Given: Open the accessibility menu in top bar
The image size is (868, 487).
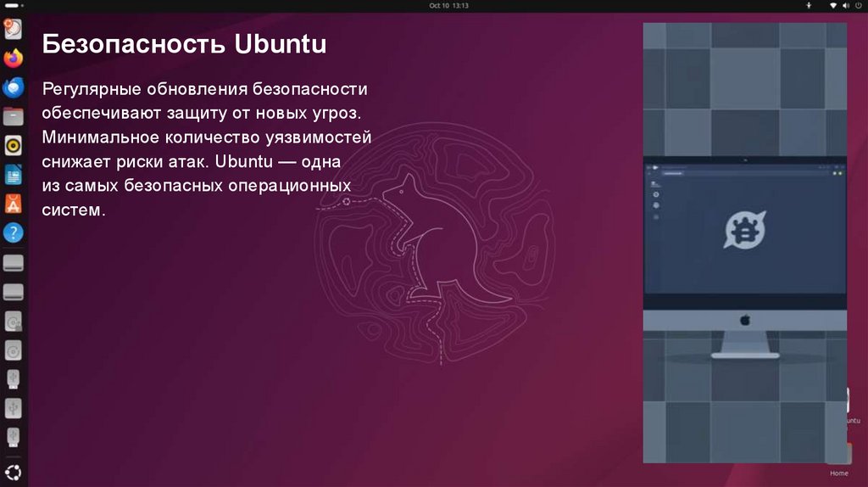Looking at the screenshot, I should (x=809, y=6).
